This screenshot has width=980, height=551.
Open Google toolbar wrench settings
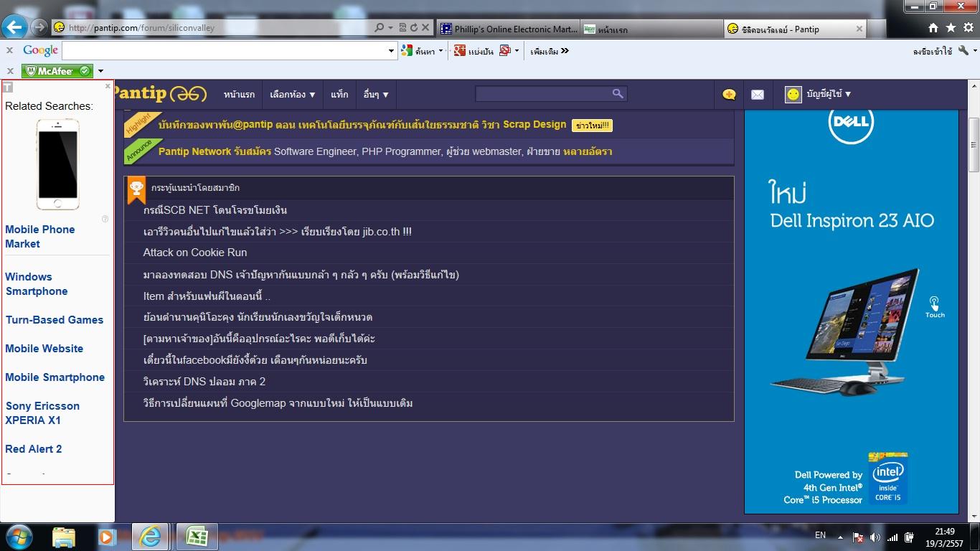click(x=963, y=50)
